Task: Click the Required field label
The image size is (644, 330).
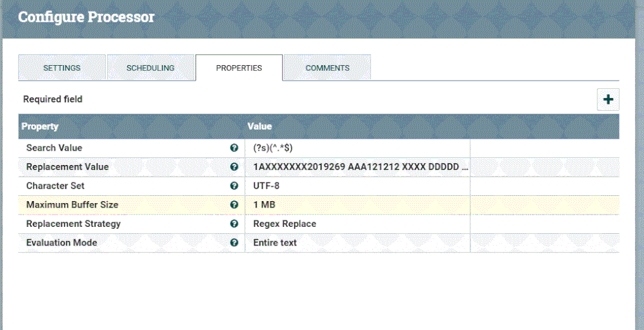Action: 52,99
